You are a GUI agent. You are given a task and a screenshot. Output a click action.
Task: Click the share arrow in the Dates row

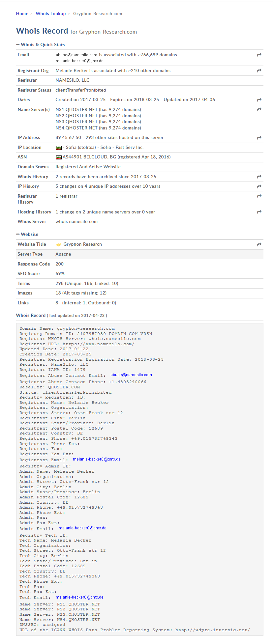[x=259, y=99]
